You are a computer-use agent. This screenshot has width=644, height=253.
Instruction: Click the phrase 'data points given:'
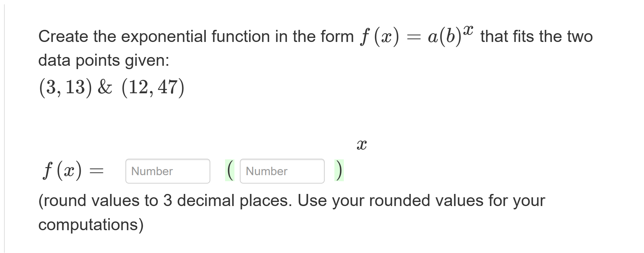[104, 61]
